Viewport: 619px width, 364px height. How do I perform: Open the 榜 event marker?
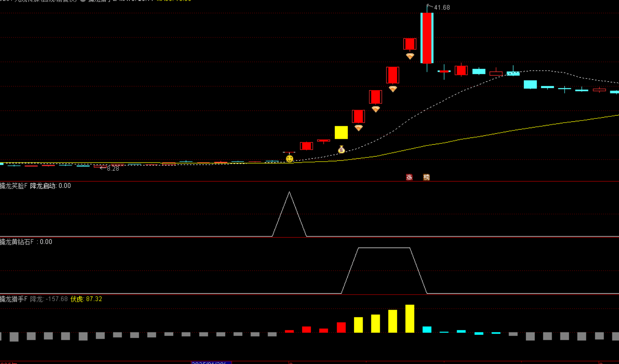[x=426, y=177]
